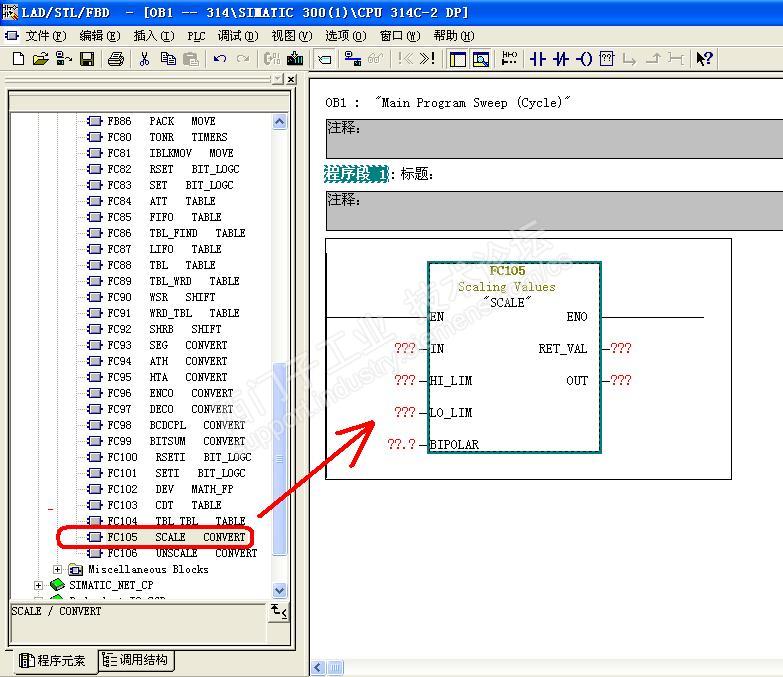Click the paste clipboard icon

tap(191, 59)
